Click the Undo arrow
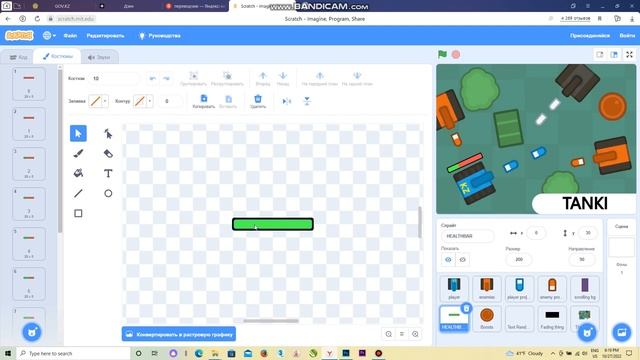 tap(153, 78)
